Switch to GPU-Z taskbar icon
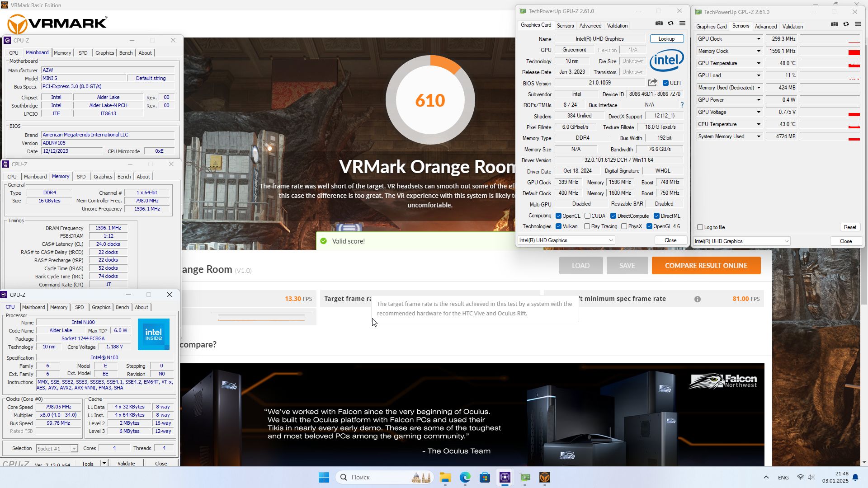This screenshot has width=868, height=488. pos(525,477)
